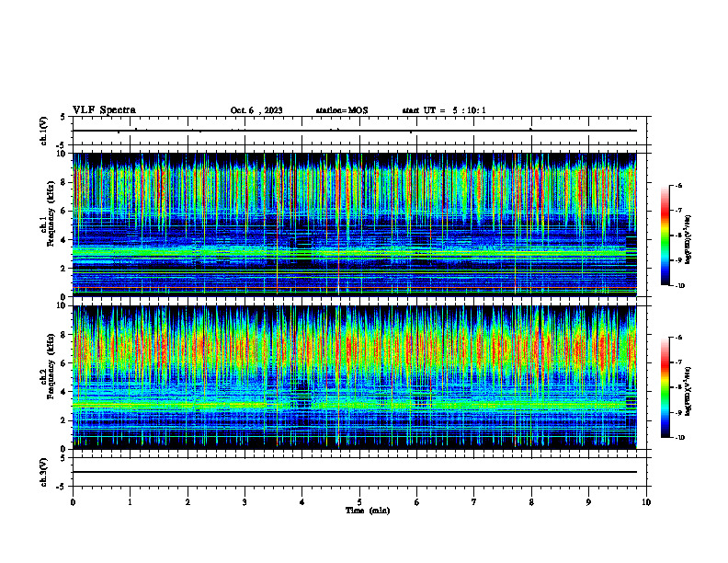Image resolution: width=728 pixels, height=563 pixels.
Task: Click time axis tick label "6"
Action: (417, 502)
